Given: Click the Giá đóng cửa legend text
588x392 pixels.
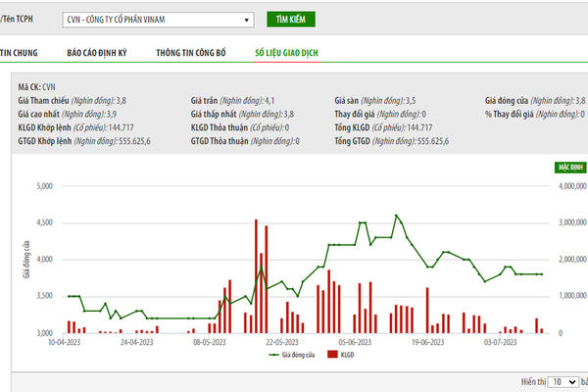Looking at the screenshot, I should pos(299,355).
